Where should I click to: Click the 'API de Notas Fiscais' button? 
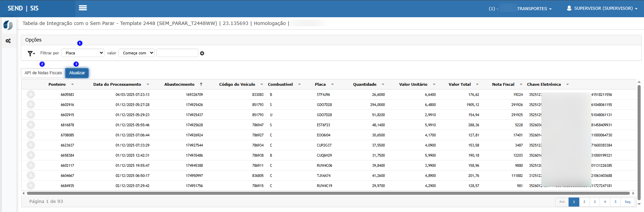click(43, 73)
